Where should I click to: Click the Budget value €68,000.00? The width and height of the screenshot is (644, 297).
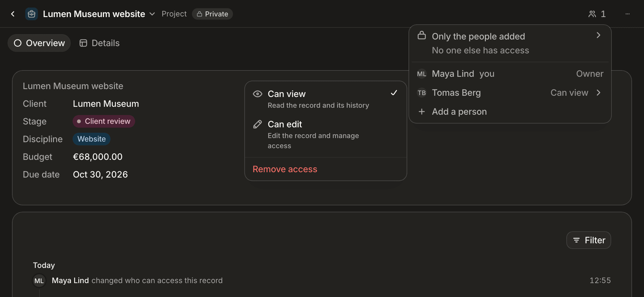click(98, 157)
